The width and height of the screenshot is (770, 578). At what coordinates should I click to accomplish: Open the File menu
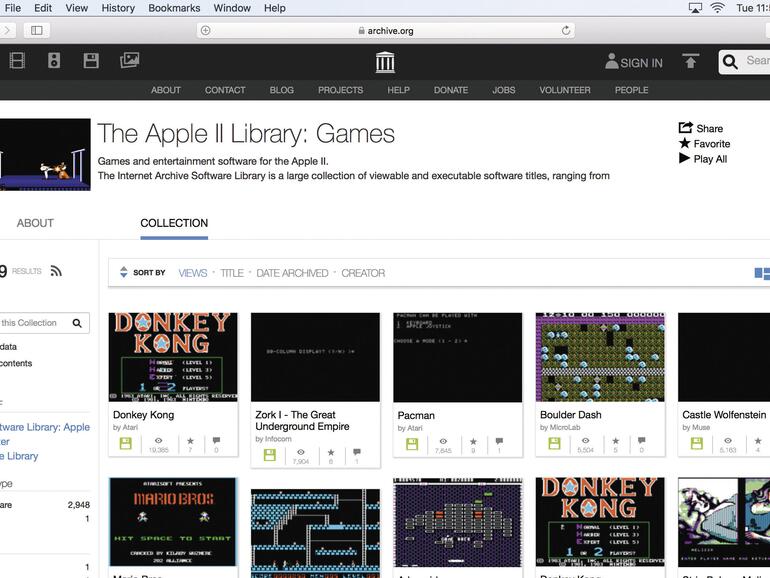tap(13, 8)
